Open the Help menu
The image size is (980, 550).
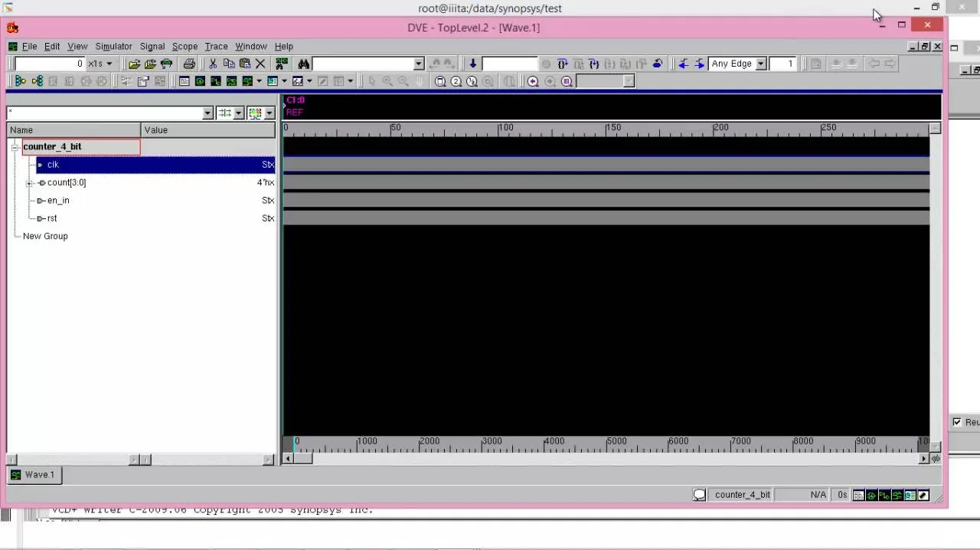[x=284, y=46]
